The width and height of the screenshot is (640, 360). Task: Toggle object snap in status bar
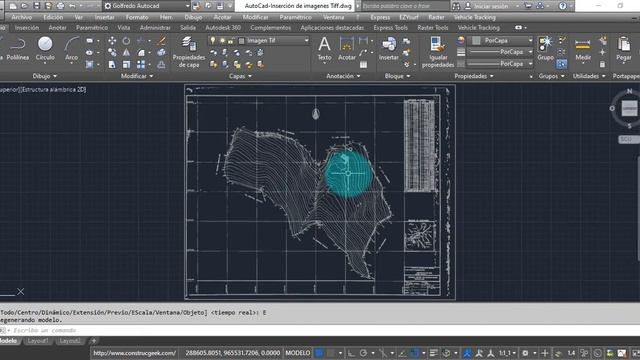[415, 353]
